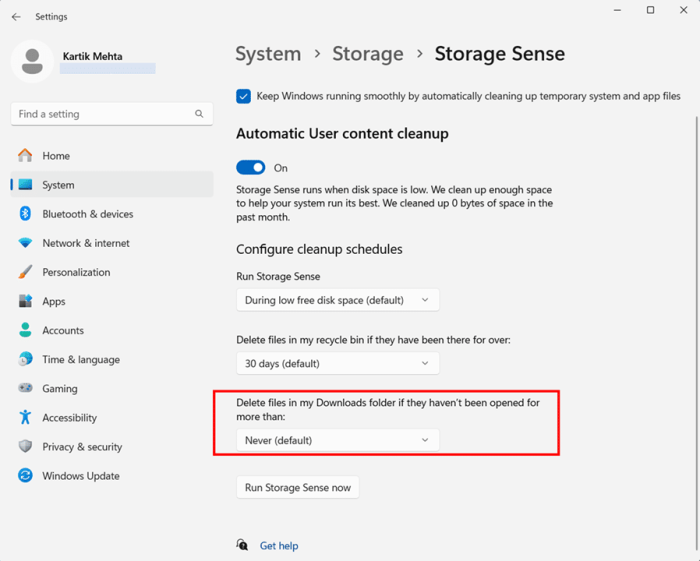700x561 pixels.
Task: Open Privacy & security settings label
Action: 82,447
